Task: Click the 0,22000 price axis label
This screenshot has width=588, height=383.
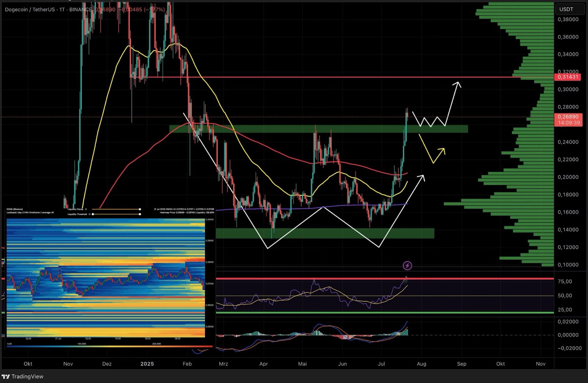Action: [568, 159]
